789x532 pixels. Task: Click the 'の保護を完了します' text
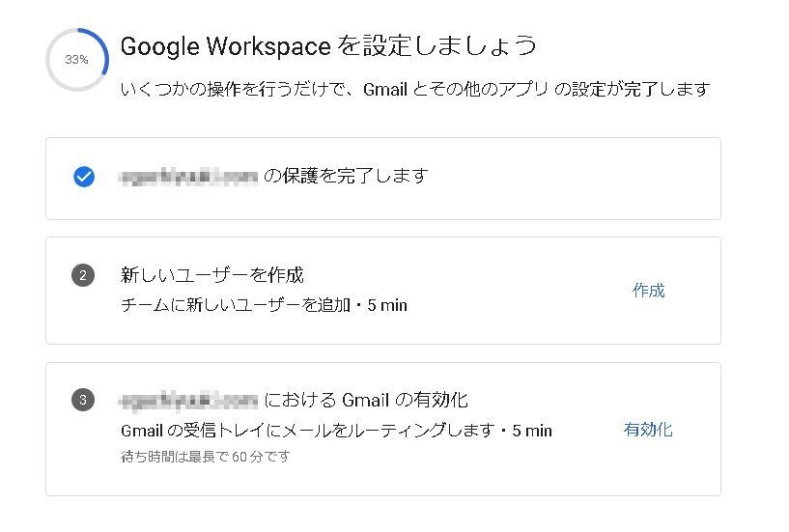[x=345, y=176]
